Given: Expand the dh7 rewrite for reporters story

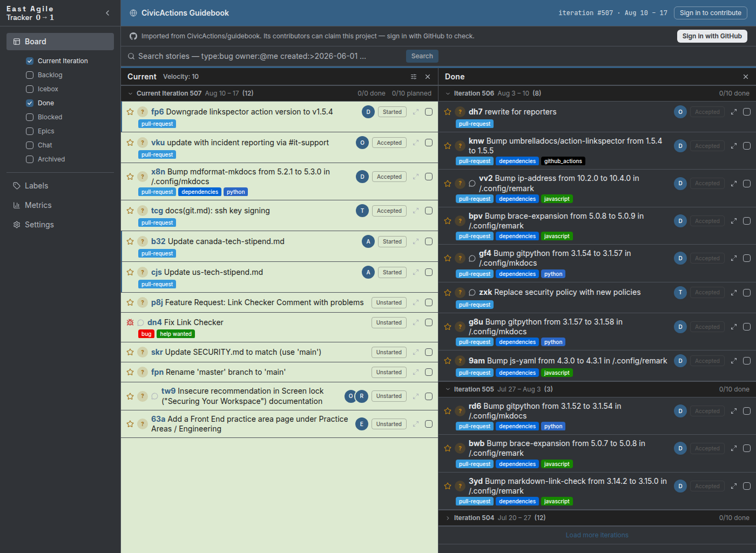Looking at the screenshot, I should click(734, 112).
